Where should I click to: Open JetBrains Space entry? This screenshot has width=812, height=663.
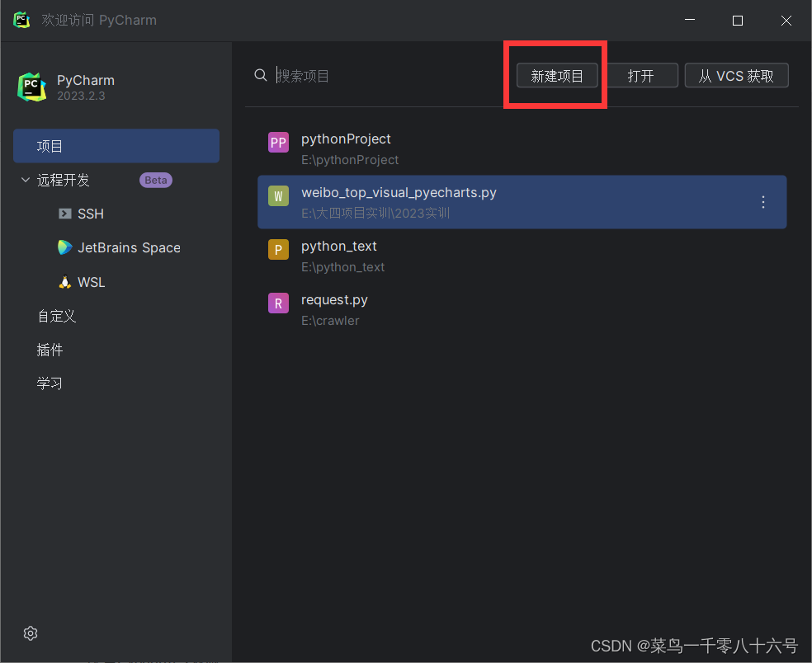129,248
